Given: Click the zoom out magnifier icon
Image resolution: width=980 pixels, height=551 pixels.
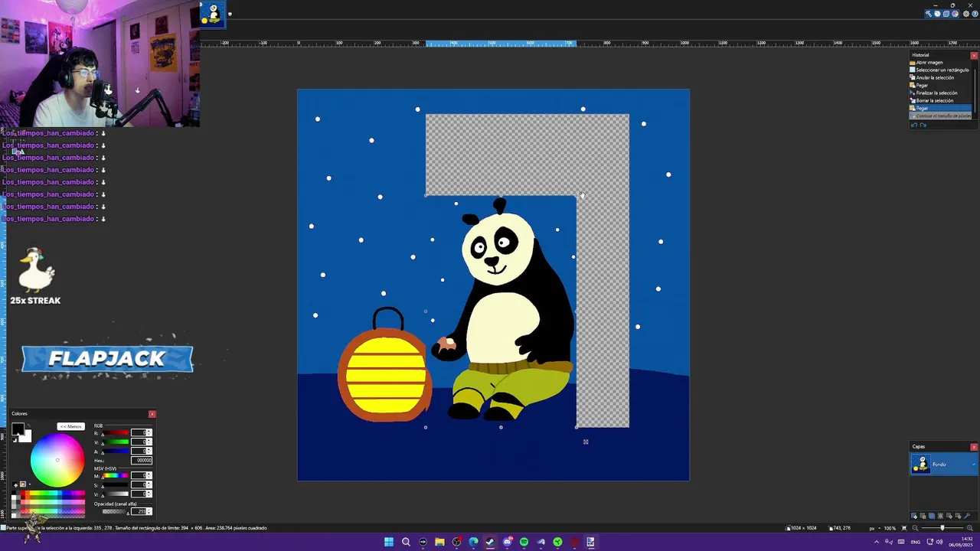Looking at the screenshot, I should (915, 528).
